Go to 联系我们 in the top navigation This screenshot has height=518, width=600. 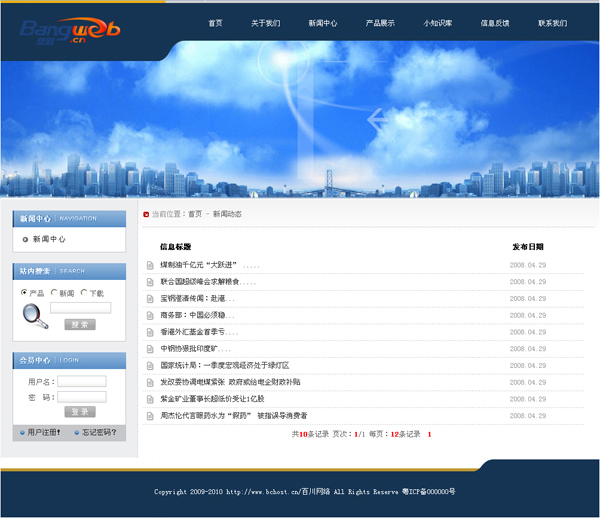(552, 23)
